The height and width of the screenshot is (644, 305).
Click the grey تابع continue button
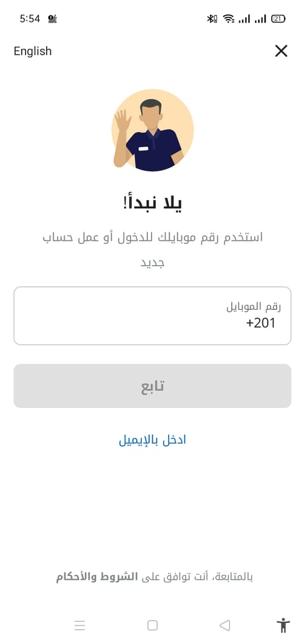[152, 386]
